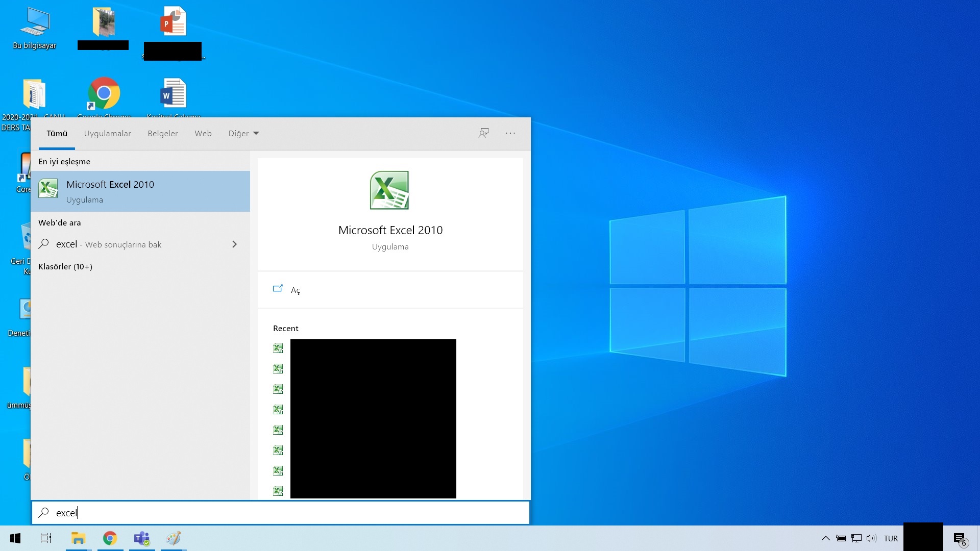Select the PowerPoint file desktop icon

pyautogui.click(x=174, y=32)
